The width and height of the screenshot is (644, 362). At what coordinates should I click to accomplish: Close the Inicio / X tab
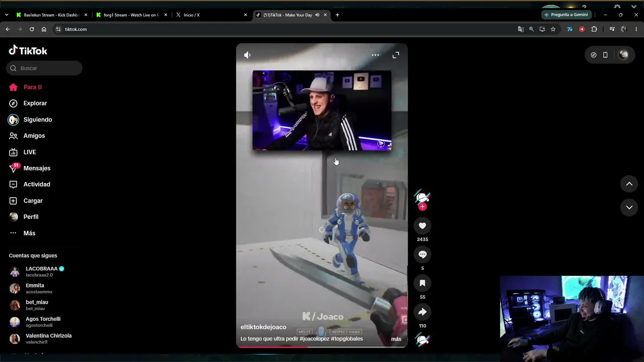click(246, 15)
